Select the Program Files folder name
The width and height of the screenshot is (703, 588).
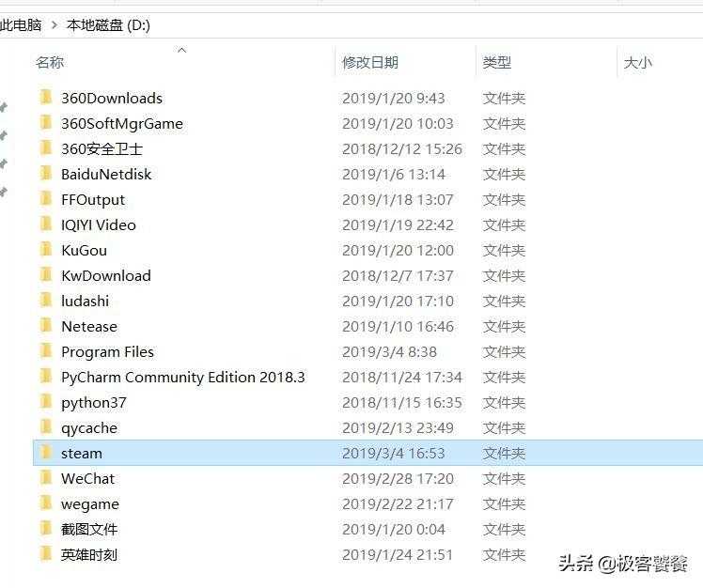pos(107,351)
